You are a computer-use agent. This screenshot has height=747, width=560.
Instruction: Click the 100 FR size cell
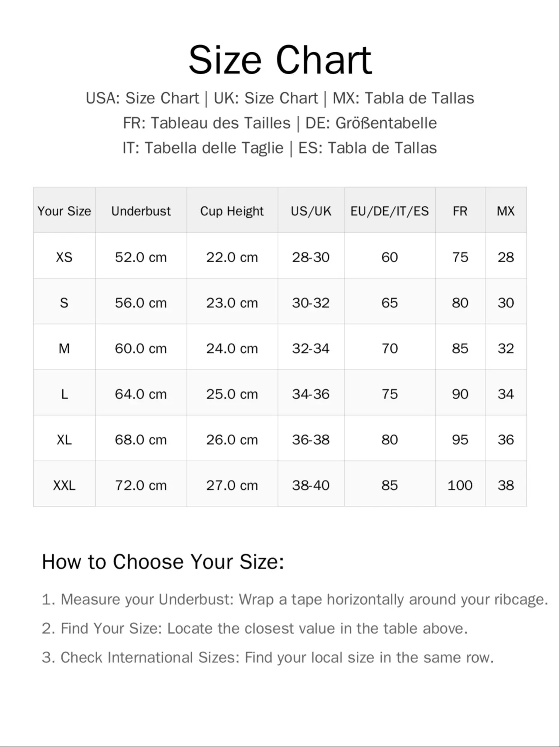click(460, 485)
